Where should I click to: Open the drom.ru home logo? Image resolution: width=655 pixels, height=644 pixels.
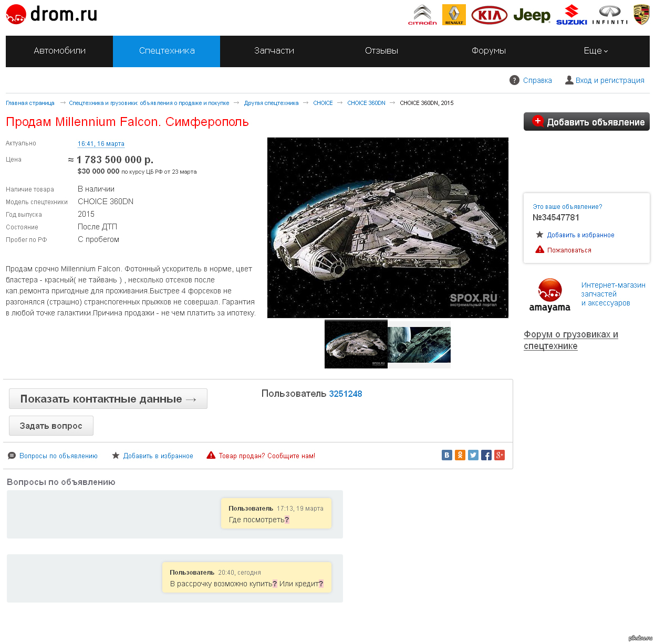click(51, 14)
